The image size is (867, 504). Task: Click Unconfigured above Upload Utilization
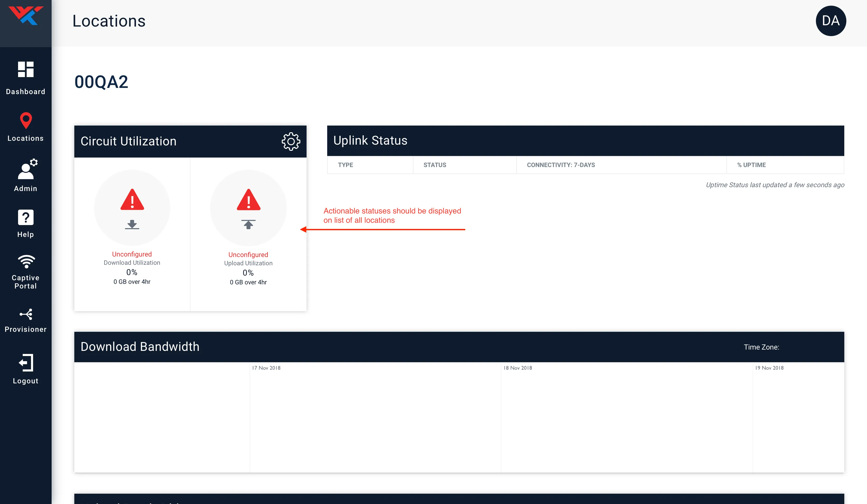point(248,255)
